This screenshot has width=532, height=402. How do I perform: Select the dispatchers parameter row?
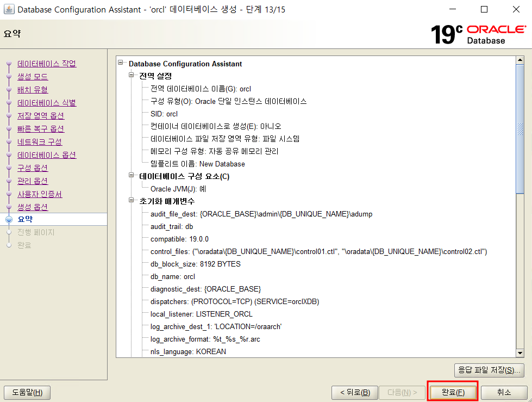[x=235, y=302]
